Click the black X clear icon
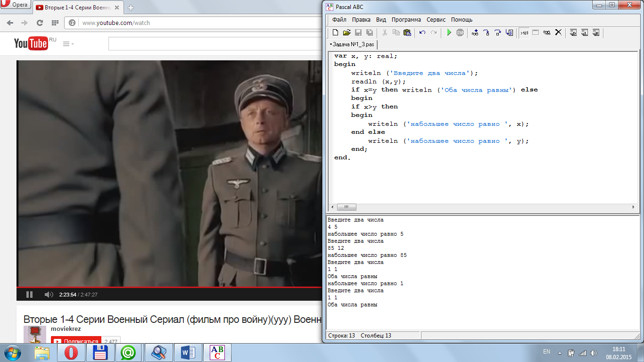This screenshot has width=644, height=362. (x=558, y=33)
